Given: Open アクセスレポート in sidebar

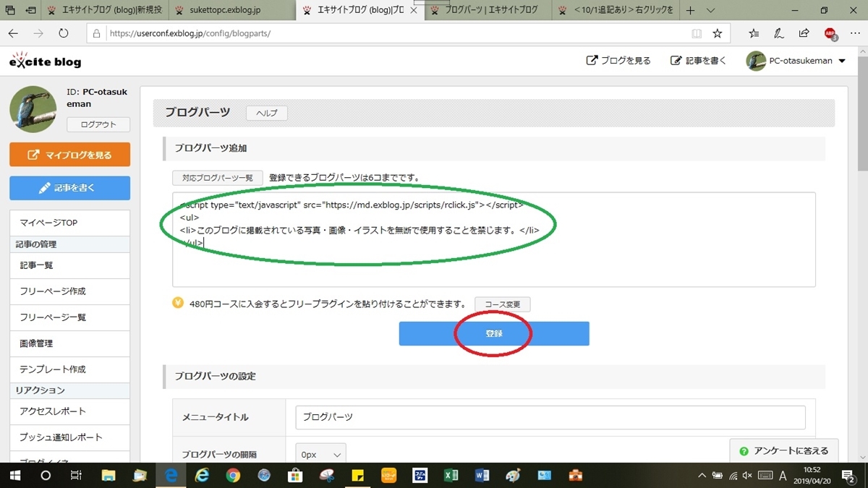Looking at the screenshot, I should (70, 411).
